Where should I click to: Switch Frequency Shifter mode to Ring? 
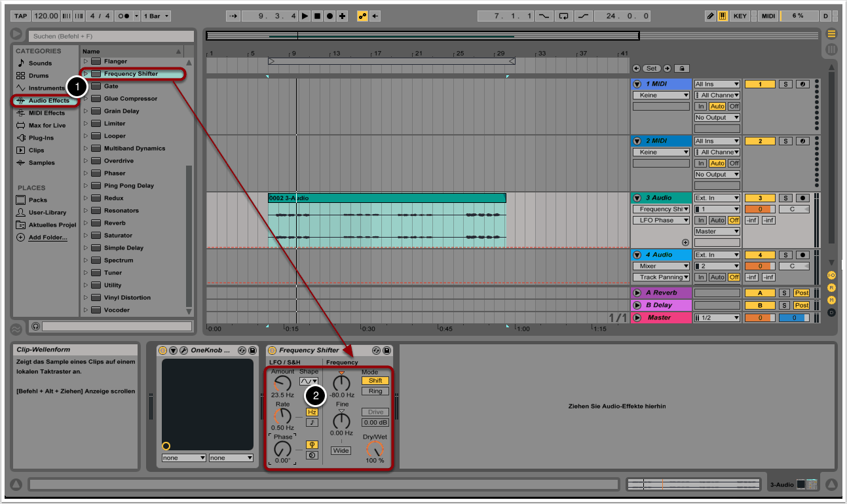pos(375,391)
